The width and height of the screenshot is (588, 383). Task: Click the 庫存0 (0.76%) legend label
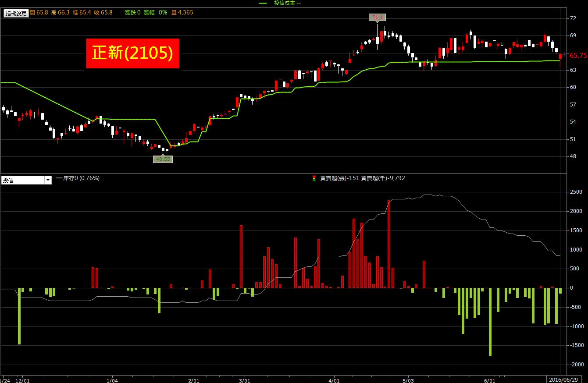point(82,178)
